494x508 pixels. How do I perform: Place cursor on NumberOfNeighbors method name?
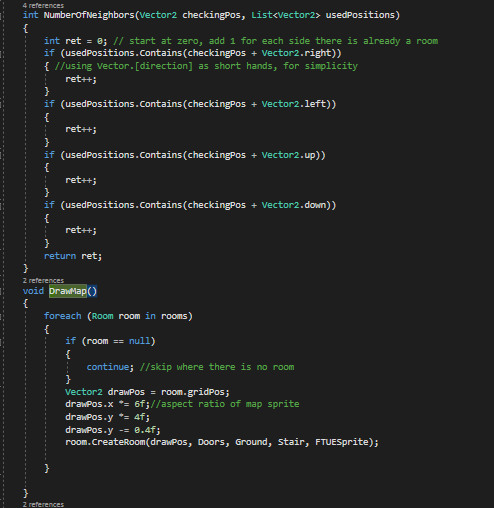(x=89, y=15)
